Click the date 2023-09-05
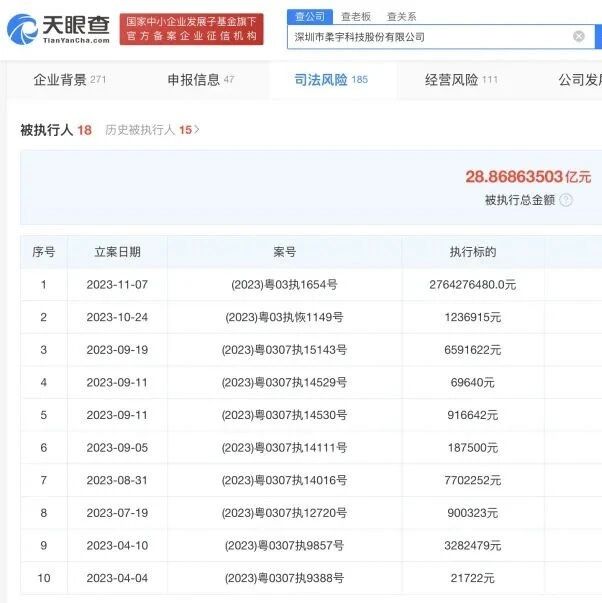 [117, 448]
